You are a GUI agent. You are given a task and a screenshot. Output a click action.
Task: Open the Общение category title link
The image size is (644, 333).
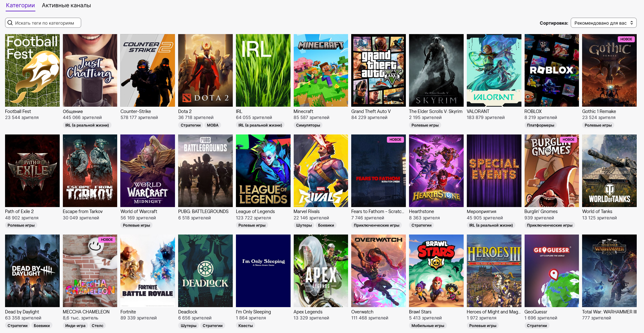73,111
